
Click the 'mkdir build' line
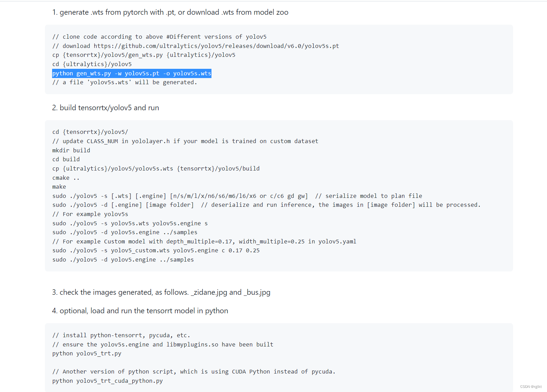(x=71, y=150)
